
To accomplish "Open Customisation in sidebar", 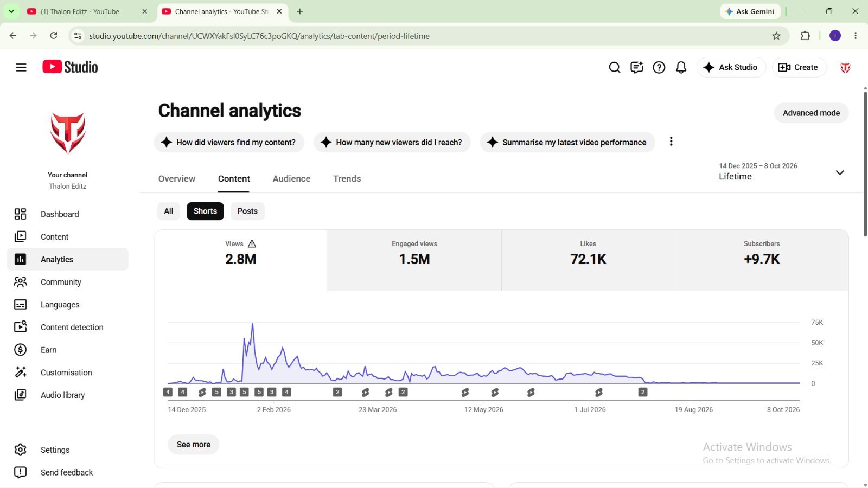I will (x=68, y=373).
